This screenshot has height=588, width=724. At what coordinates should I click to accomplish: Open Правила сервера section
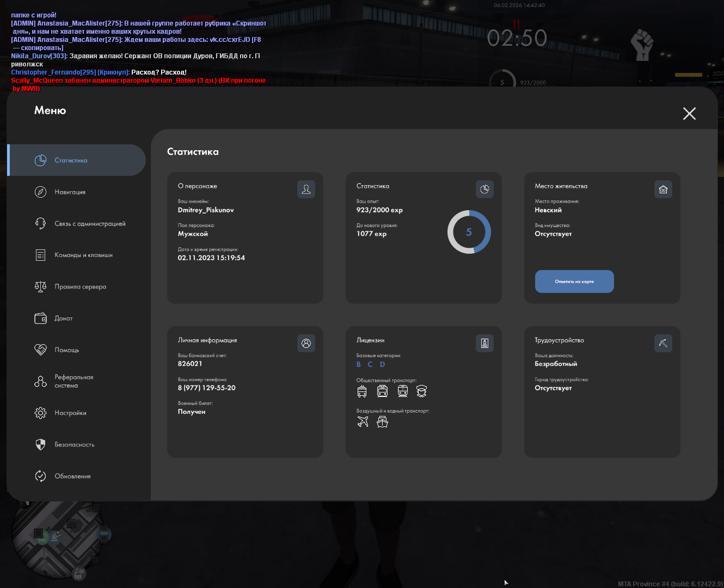point(80,287)
